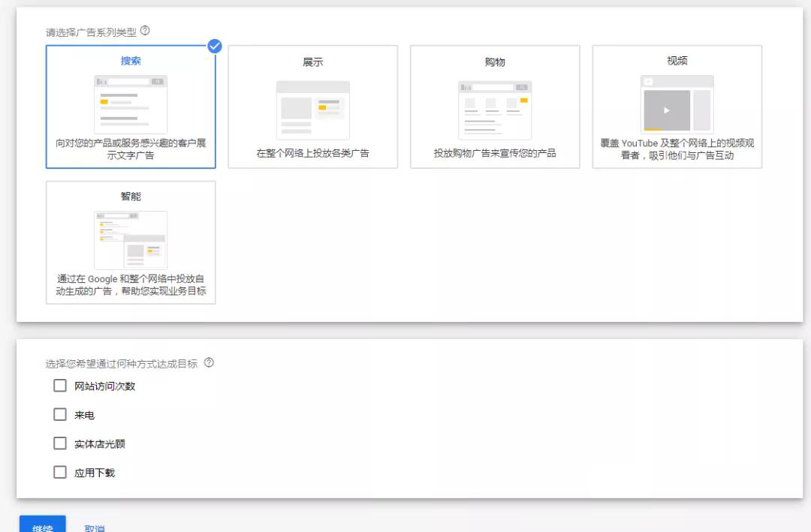Enable the 网站访问次数 checkbox

tap(60, 386)
